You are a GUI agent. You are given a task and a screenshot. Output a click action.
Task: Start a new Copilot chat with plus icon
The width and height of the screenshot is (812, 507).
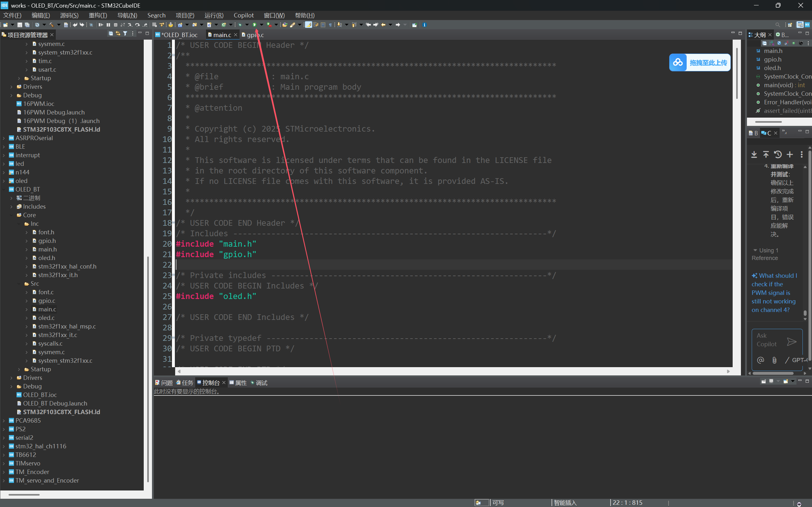click(790, 155)
